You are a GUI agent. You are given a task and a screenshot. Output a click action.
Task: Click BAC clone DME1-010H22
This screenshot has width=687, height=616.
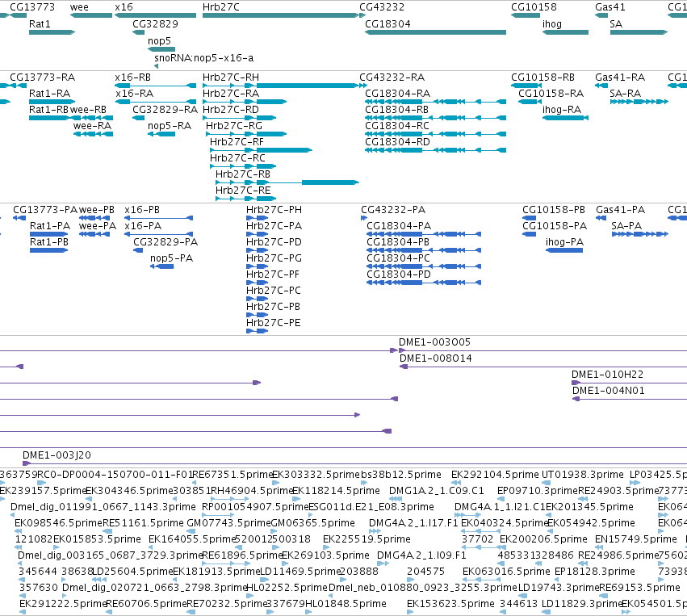(607, 375)
